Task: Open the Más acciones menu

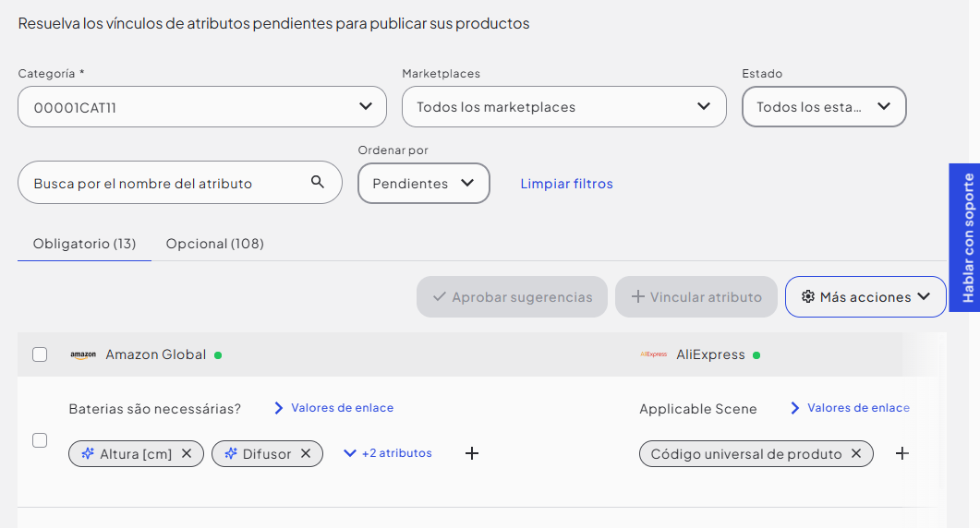Action: pyautogui.click(x=865, y=297)
